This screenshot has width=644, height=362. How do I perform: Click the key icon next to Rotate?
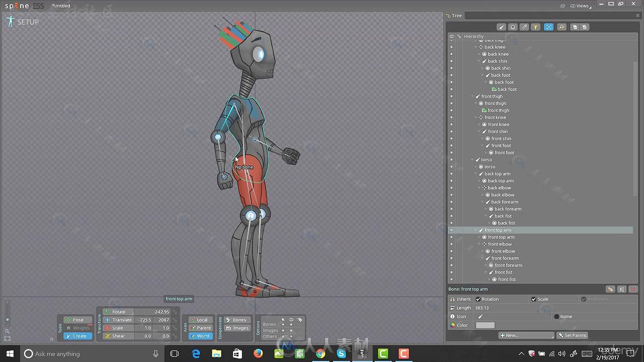point(175,312)
